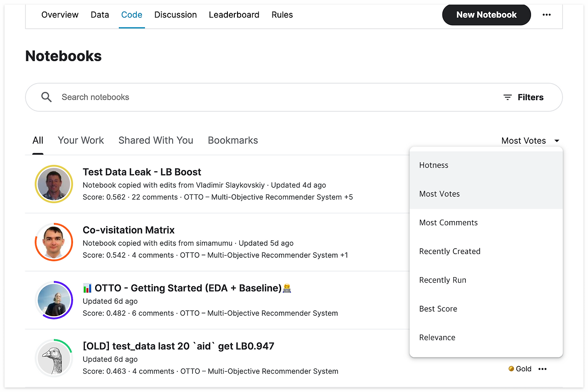Show the Bookmarks notebooks tab
The image size is (588, 392).
point(233,141)
